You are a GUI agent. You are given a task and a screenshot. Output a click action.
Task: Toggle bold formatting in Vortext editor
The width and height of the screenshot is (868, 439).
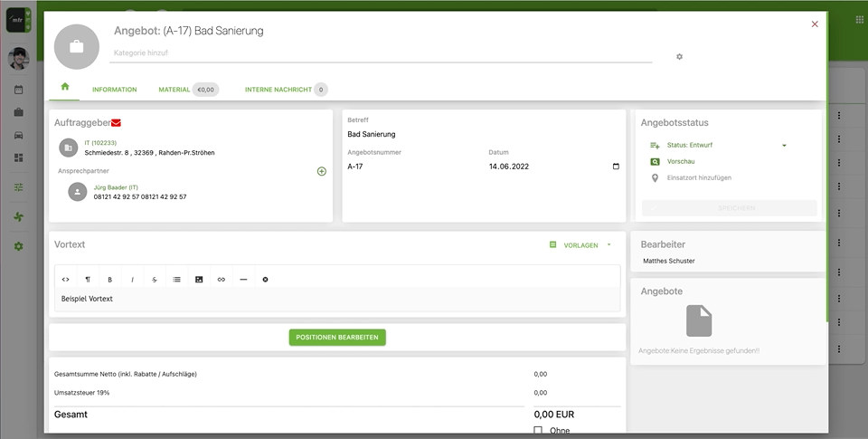[x=109, y=280]
